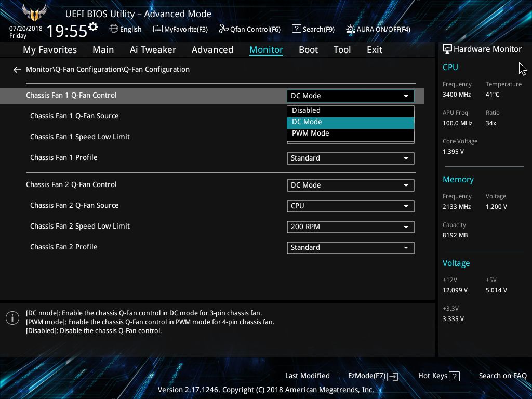Screen dimensions: 532x399
Task: Click the 19:55 clock display
Action: [67, 31]
